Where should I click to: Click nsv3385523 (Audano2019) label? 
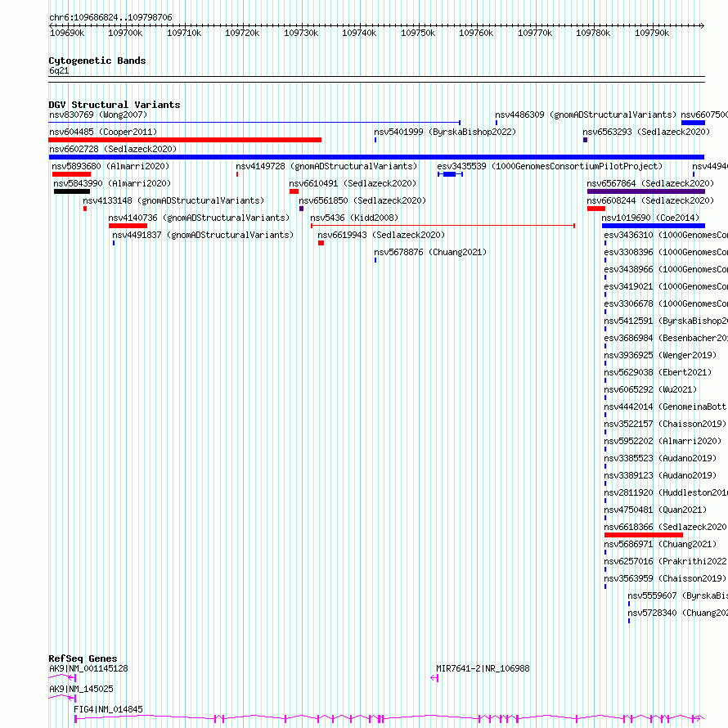pyautogui.click(x=660, y=458)
